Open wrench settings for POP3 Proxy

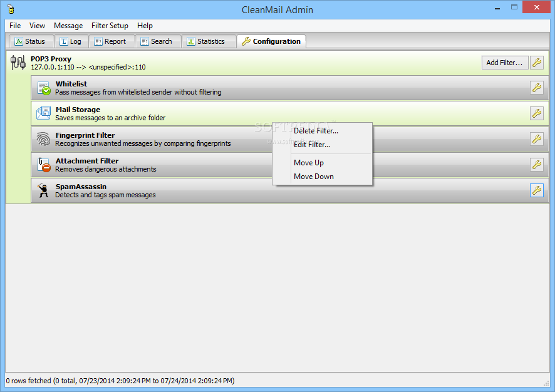[x=537, y=63]
